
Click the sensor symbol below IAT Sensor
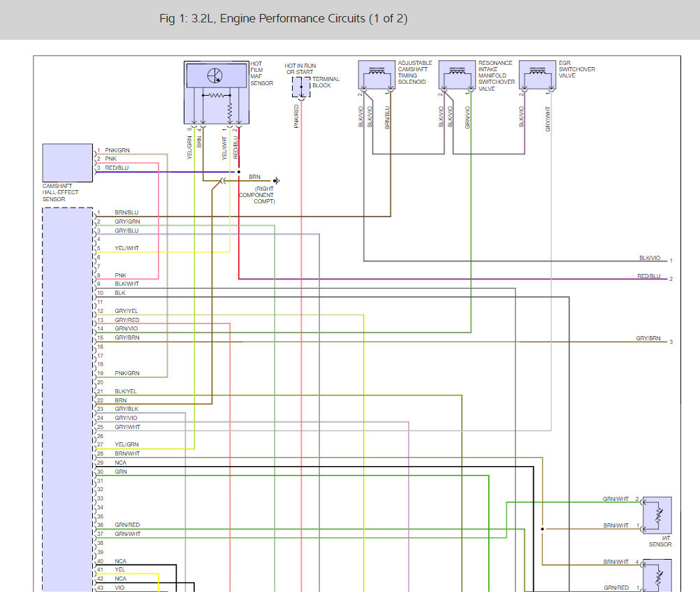pyautogui.click(x=657, y=576)
